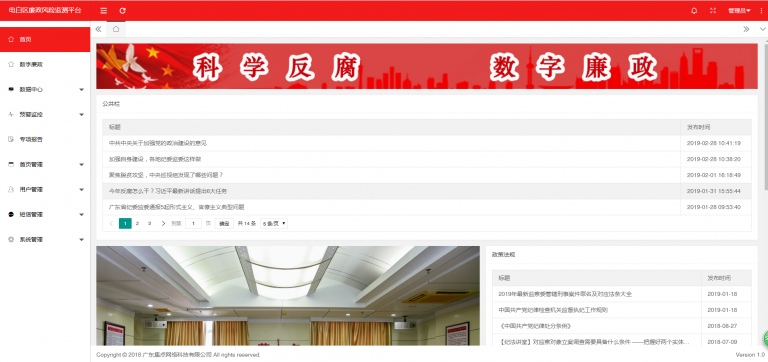Open the vertical three-dots more menu
The image size is (768, 362).
(x=761, y=10)
